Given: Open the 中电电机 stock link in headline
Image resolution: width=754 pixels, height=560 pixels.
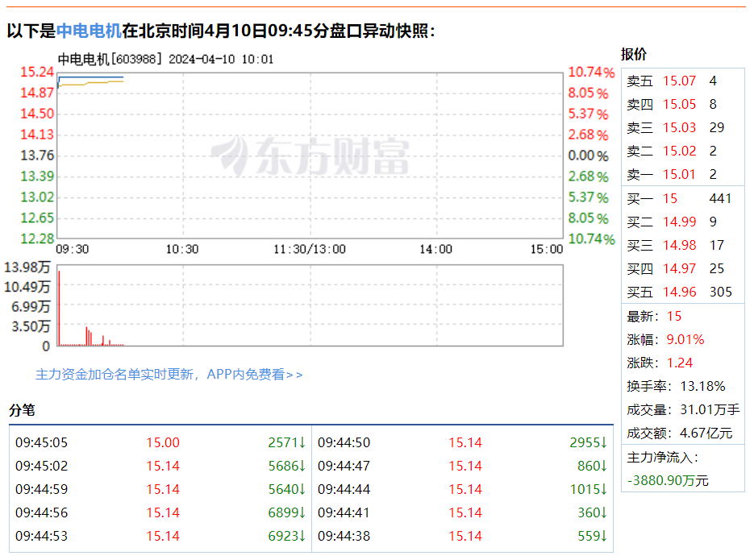Looking at the screenshot, I should pos(89,31).
